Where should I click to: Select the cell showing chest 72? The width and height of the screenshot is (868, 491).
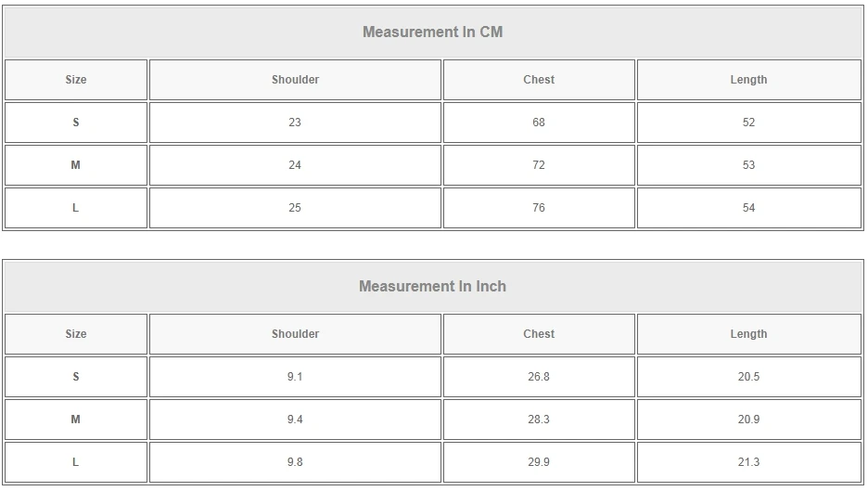[x=539, y=165]
